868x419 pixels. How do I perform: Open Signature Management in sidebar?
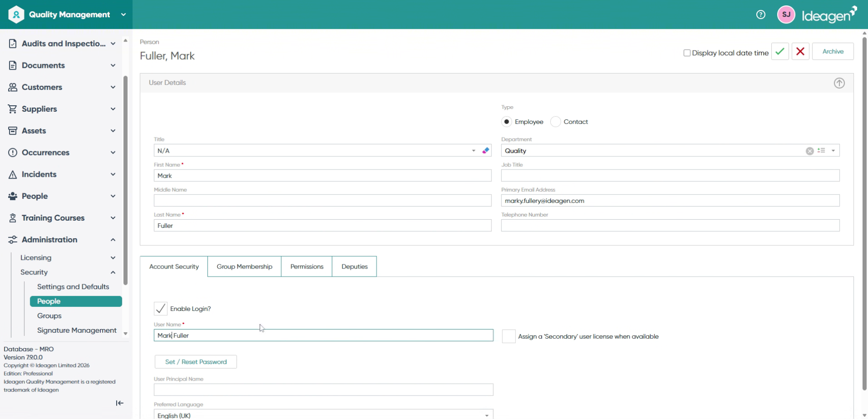(x=77, y=330)
